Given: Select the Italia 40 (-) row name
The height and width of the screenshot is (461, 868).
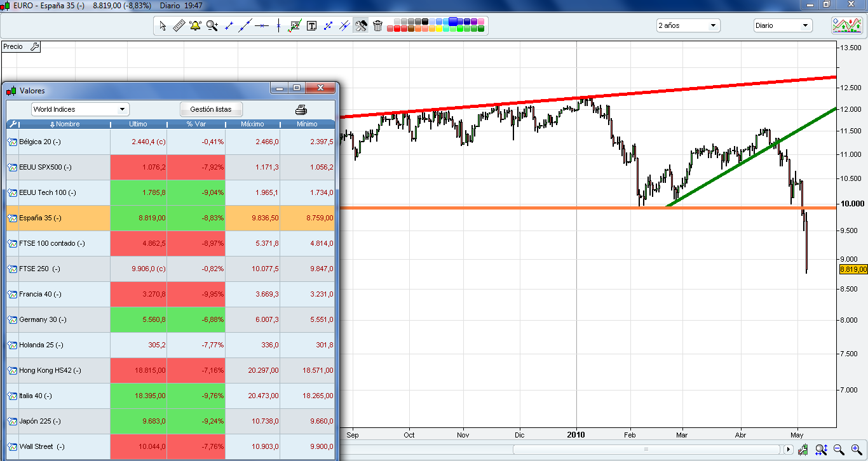Looking at the screenshot, I should 36,396.
